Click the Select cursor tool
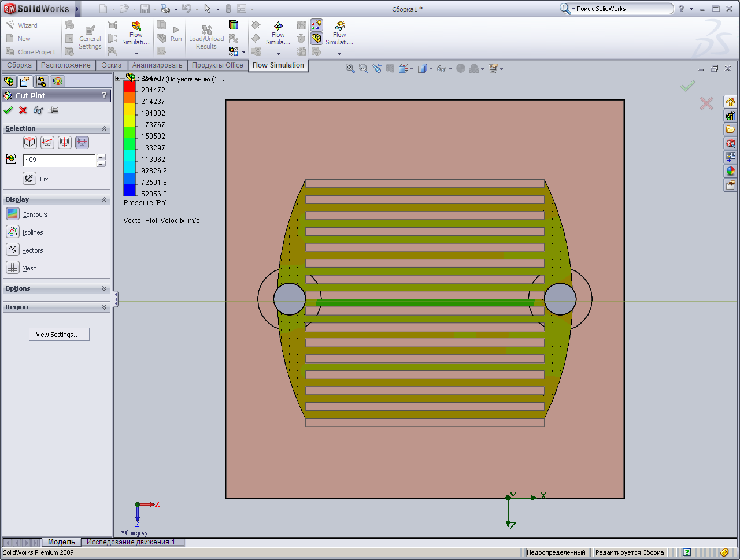Image resolution: width=740 pixels, height=560 pixels. tap(207, 9)
